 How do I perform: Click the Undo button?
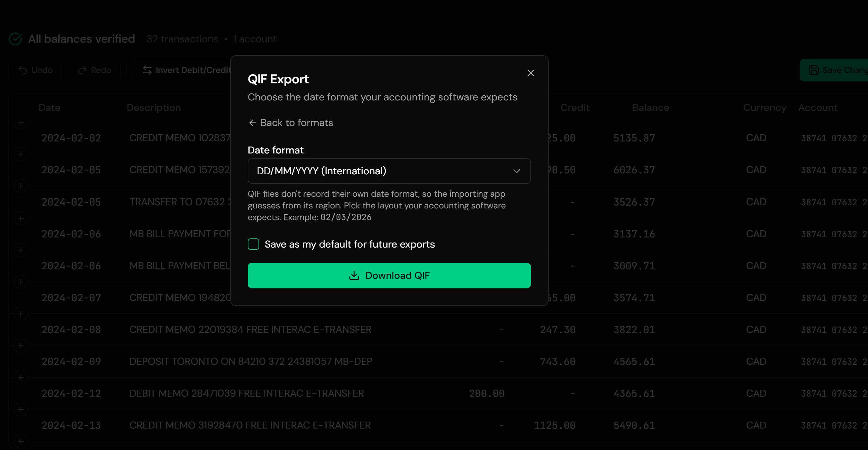pos(35,70)
